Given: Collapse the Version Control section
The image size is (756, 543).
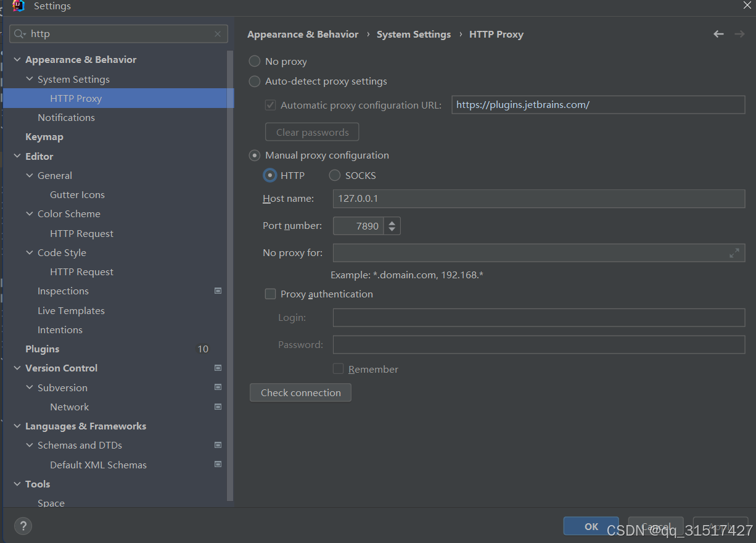Looking at the screenshot, I should point(17,368).
